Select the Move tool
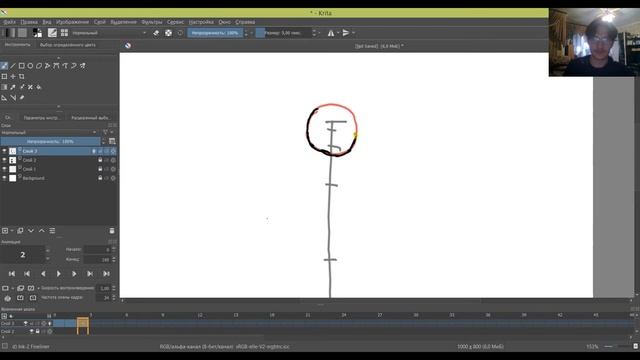The image size is (640, 360). (x=13, y=76)
